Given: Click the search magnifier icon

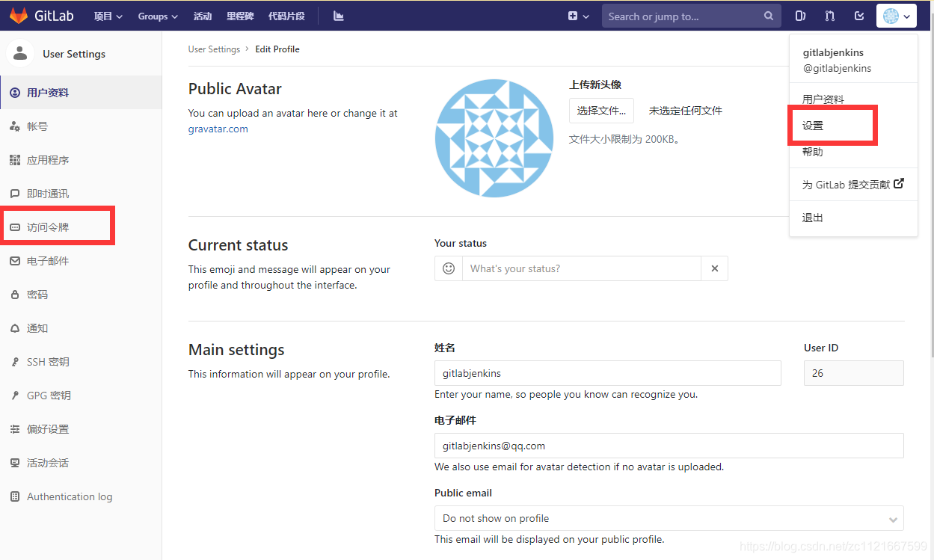Looking at the screenshot, I should (769, 16).
